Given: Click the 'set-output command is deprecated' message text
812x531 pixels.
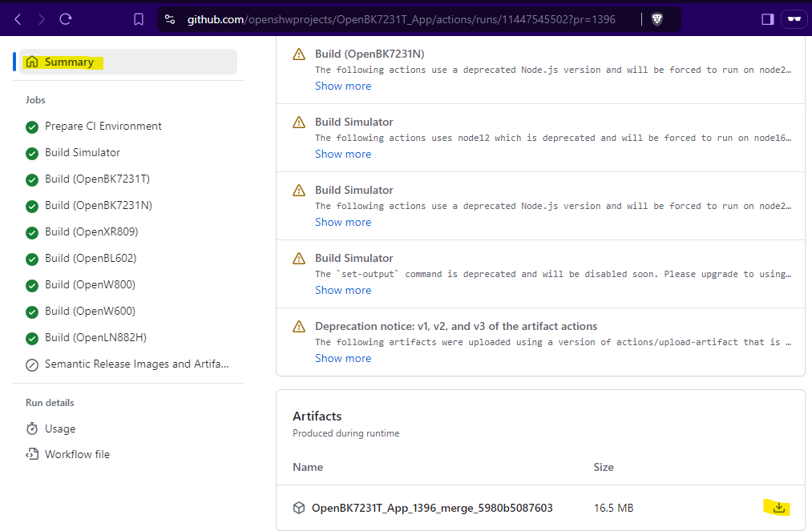Looking at the screenshot, I should click(553, 274).
